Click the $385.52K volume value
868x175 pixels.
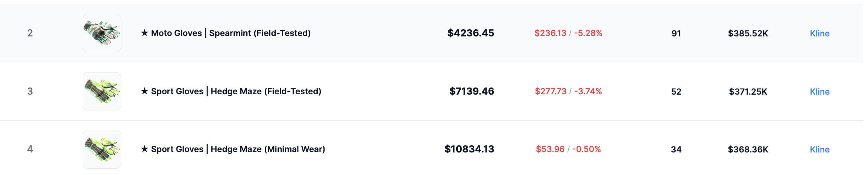pyautogui.click(x=748, y=33)
